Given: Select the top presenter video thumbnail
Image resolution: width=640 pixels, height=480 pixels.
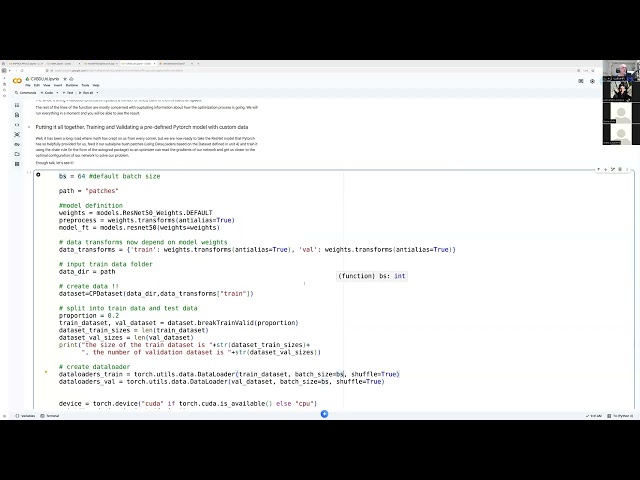Looking at the screenshot, I should (x=621, y=70).
